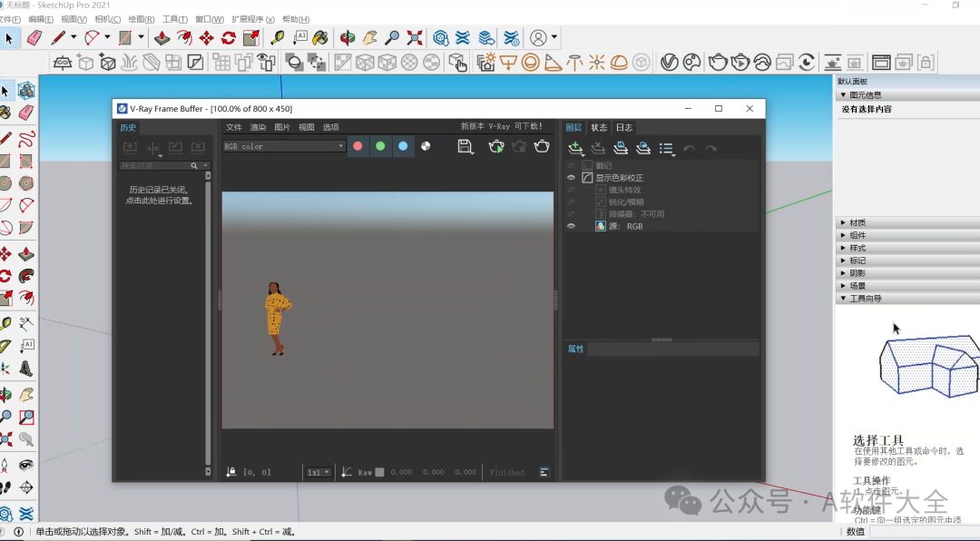Screen dimensions: 980x541
Task: Expand the 组件 panel
Action: [843, 235]
